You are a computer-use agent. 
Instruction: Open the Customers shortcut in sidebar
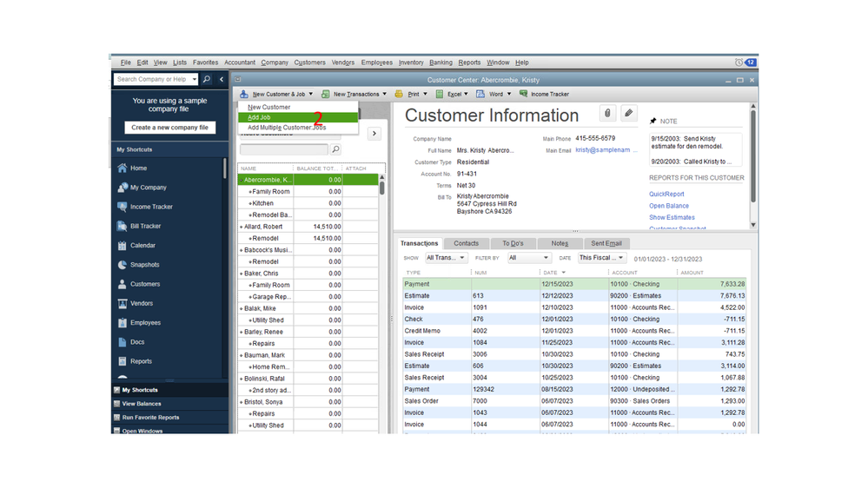pyautogui.click(x=144, y=285)
